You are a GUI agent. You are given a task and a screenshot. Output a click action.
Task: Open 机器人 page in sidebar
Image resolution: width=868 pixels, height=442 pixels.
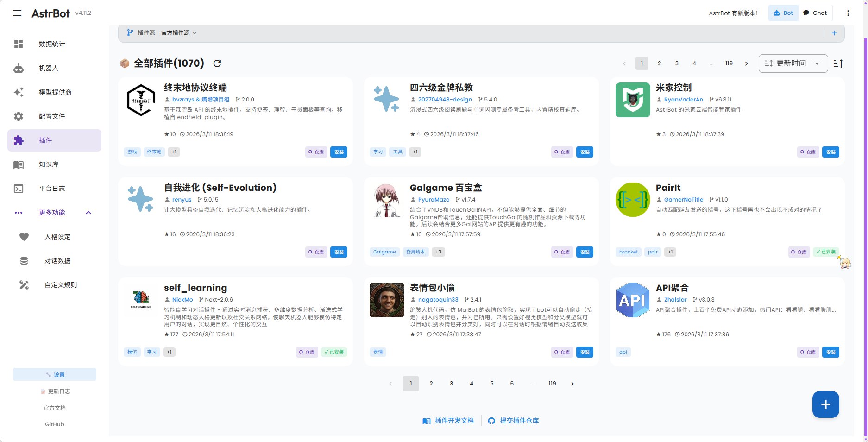point(54,68)
